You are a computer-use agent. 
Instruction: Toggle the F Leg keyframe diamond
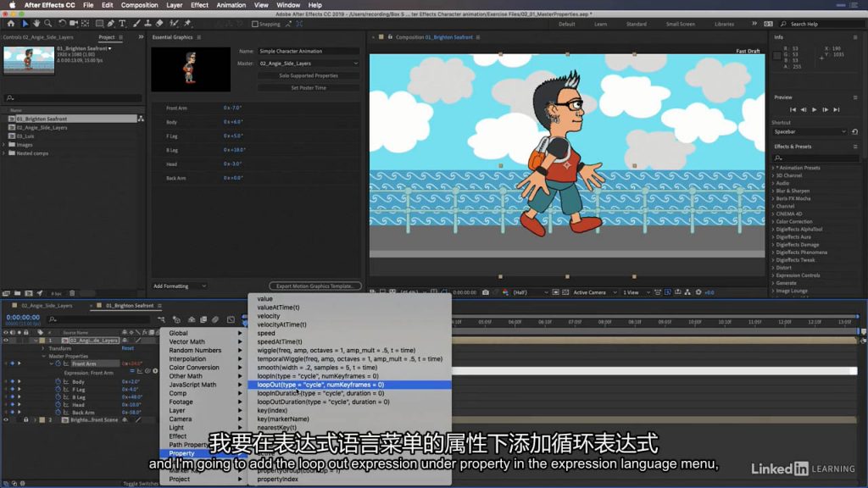tap(12, 390)
